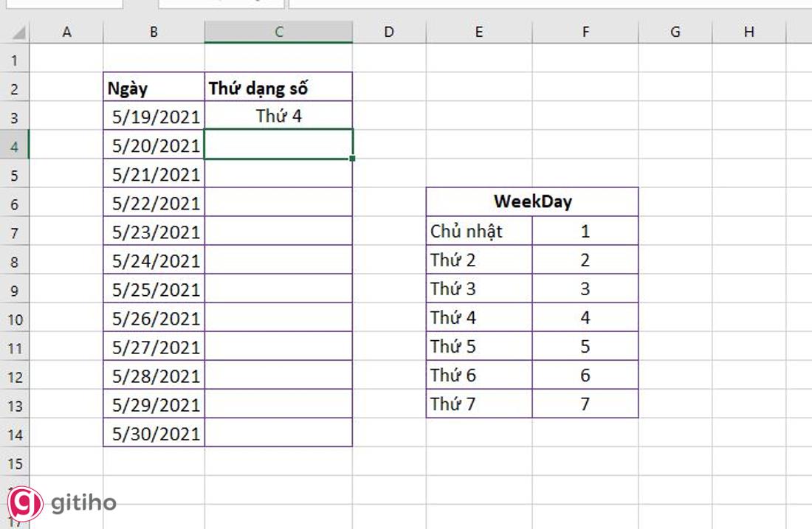The image size is (812, 529).
Task: Select the row 4 header
Action: [14, 145]
